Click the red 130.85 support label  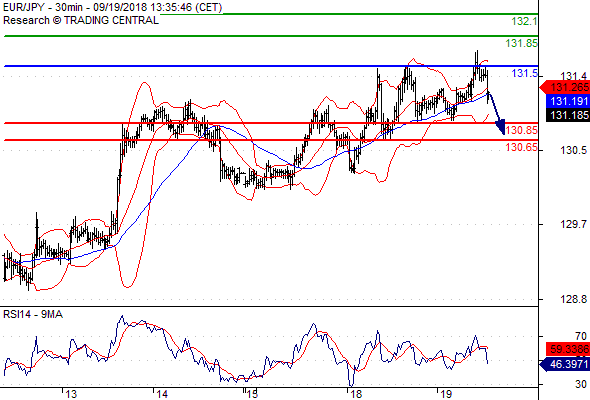coord(522,130)
